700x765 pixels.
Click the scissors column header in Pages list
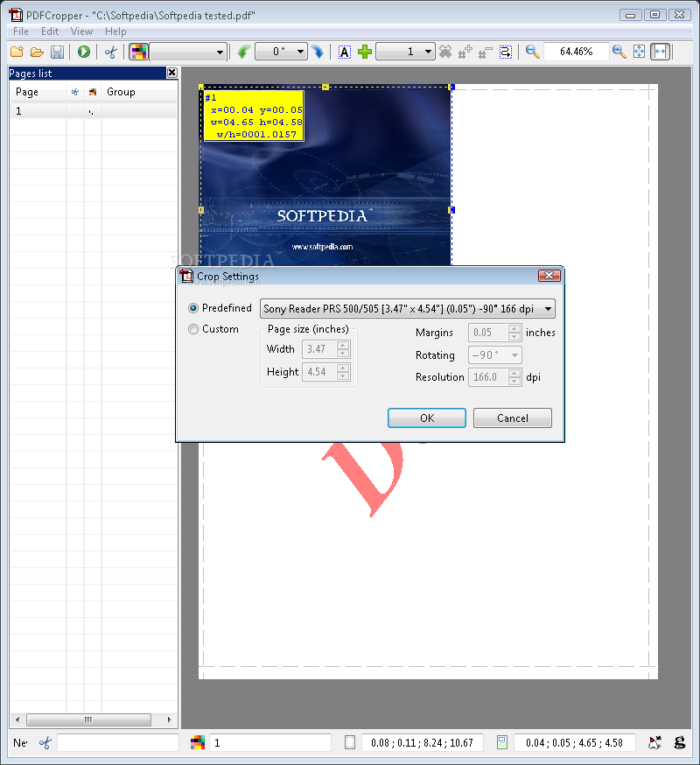(x=74, y=92)
